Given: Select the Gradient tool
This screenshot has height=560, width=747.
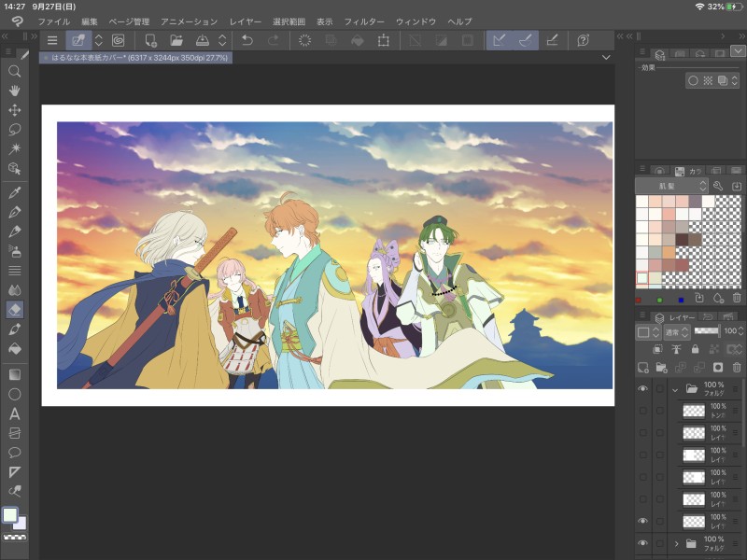Looking at the screenshot, I should (x=14, y=375).
